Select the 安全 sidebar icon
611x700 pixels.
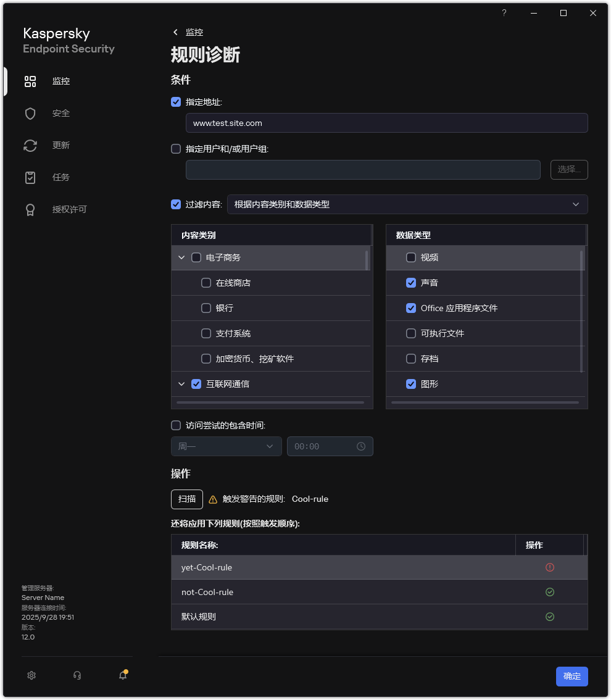point(61,113)
